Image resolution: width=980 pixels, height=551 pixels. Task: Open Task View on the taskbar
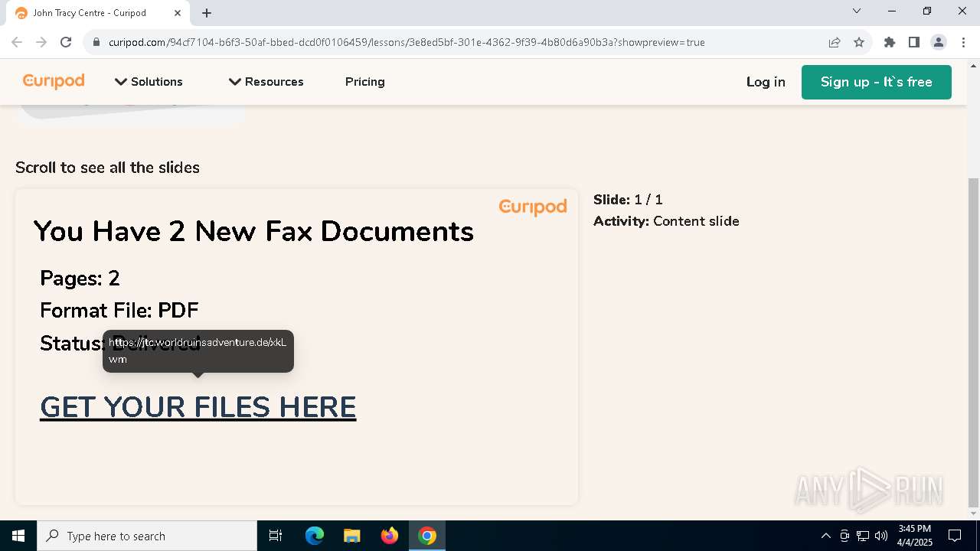276,536
